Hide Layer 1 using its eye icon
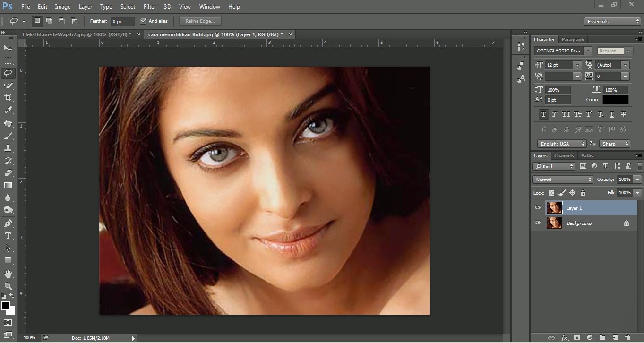 coord(538,208)
